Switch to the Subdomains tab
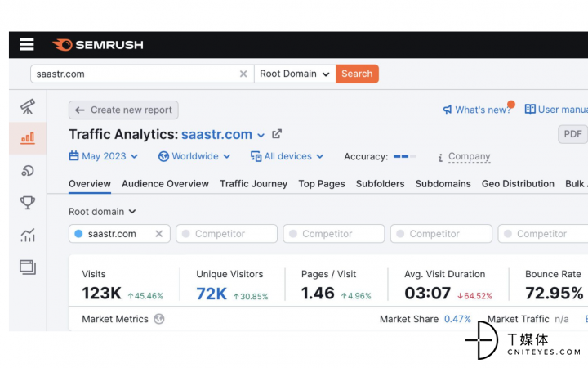This screenshot has width=588, height=368. pos(443,184)
